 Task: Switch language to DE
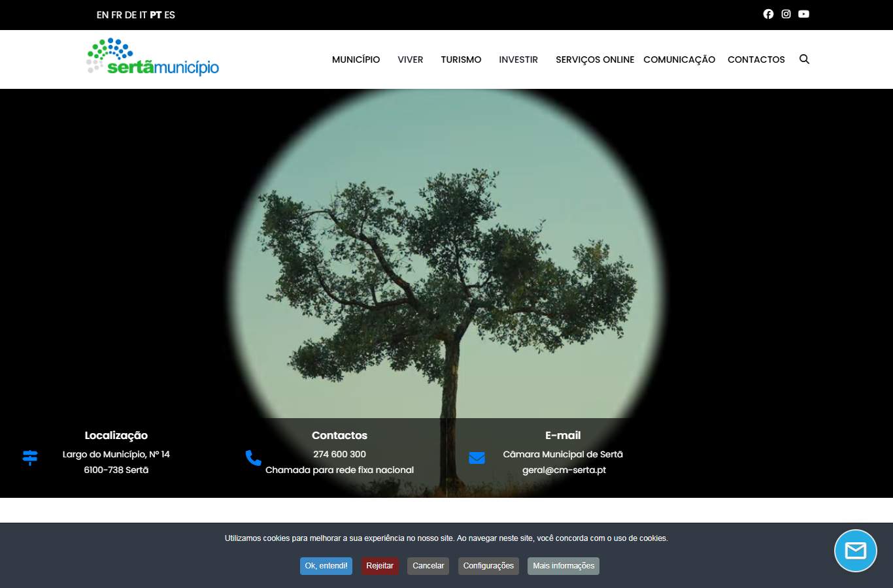[131, 15]
